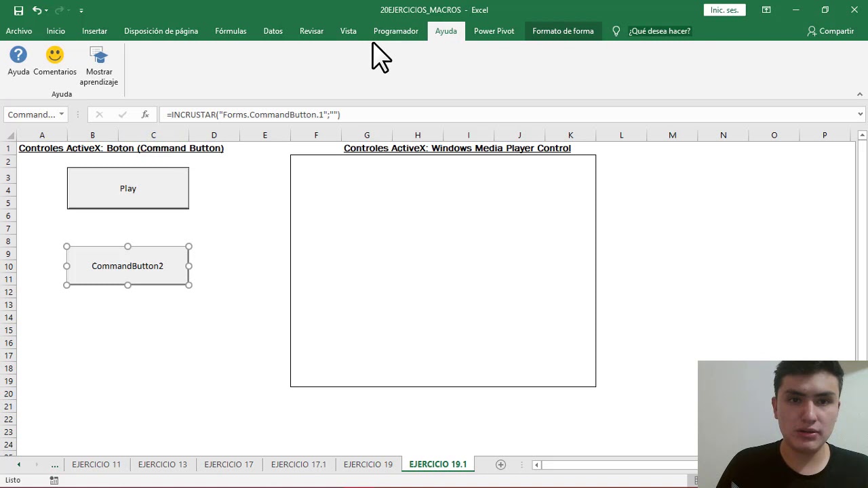
Task: Open the Archivo menu
Action: [19, 31]
